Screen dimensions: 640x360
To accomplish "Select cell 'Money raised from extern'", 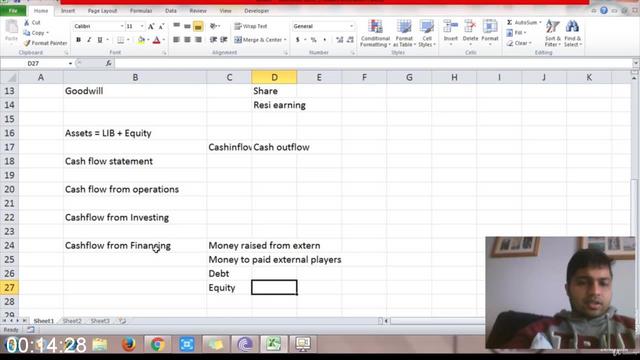I will click(229, 246).
